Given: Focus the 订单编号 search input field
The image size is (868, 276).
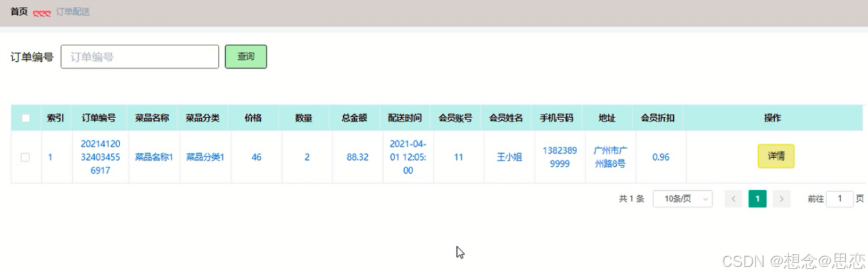Looking at the screenshot, I should point(140,57).
